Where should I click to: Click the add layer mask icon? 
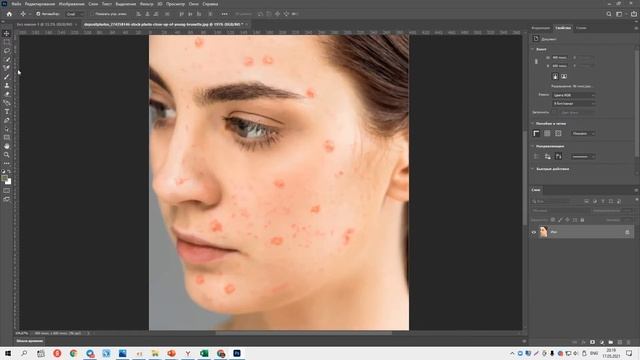592,342
